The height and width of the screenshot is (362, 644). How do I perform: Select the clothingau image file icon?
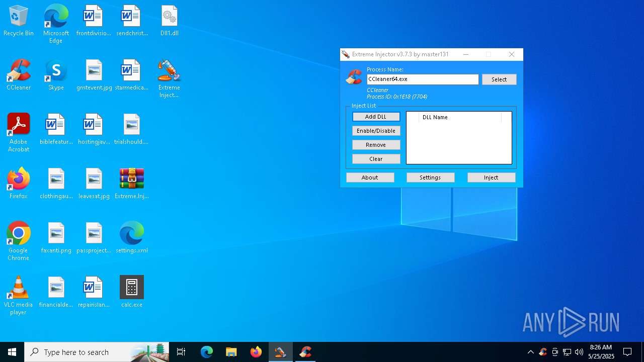tap(56, 184)
